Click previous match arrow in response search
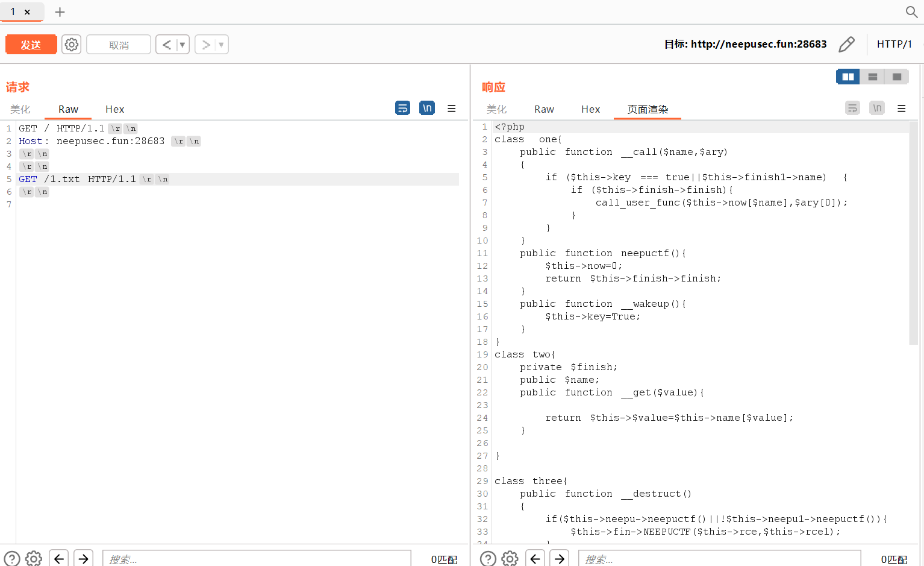The image size is (924, 566). 535,559
